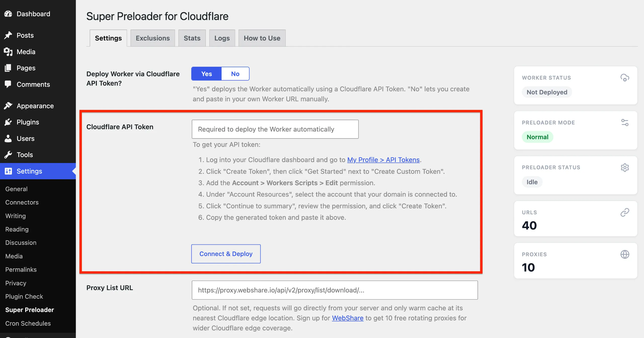Focus the Proxy List URL field

click(x=335, y=290)
